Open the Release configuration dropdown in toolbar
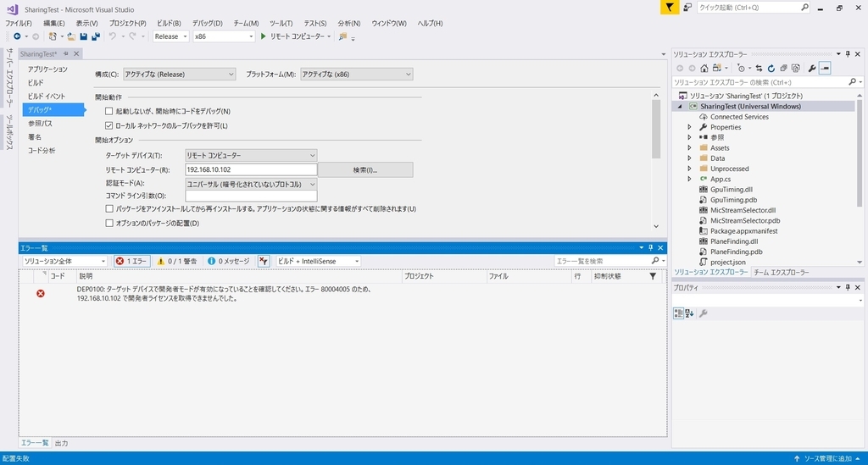 tap(170, 36)
